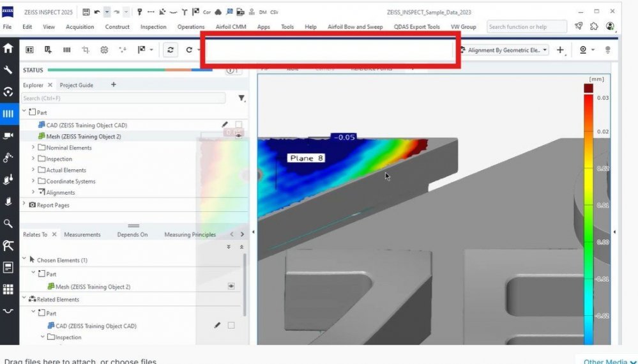Expand the Actual Elements folder
This screenshot has height=364, width=638.
click(x=33, y=170)
